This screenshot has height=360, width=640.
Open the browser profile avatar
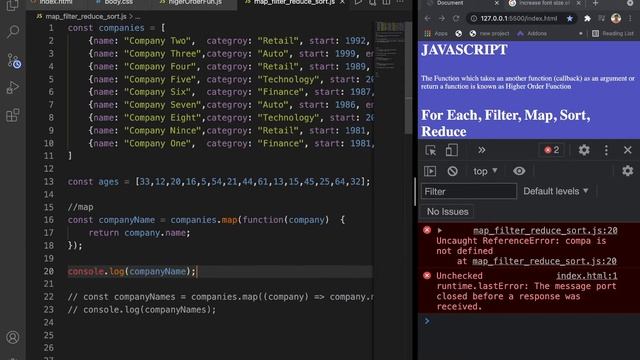click(x=616, y=18)
